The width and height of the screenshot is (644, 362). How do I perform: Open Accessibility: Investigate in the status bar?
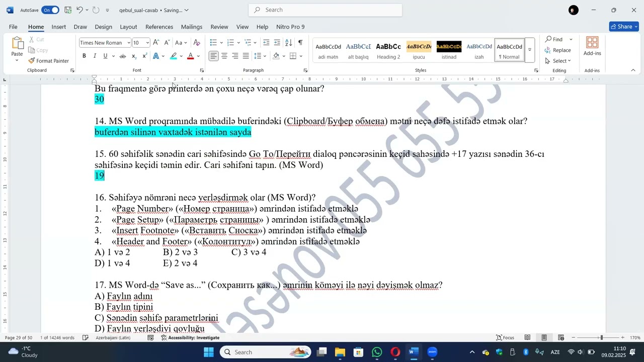coord(190,338)
